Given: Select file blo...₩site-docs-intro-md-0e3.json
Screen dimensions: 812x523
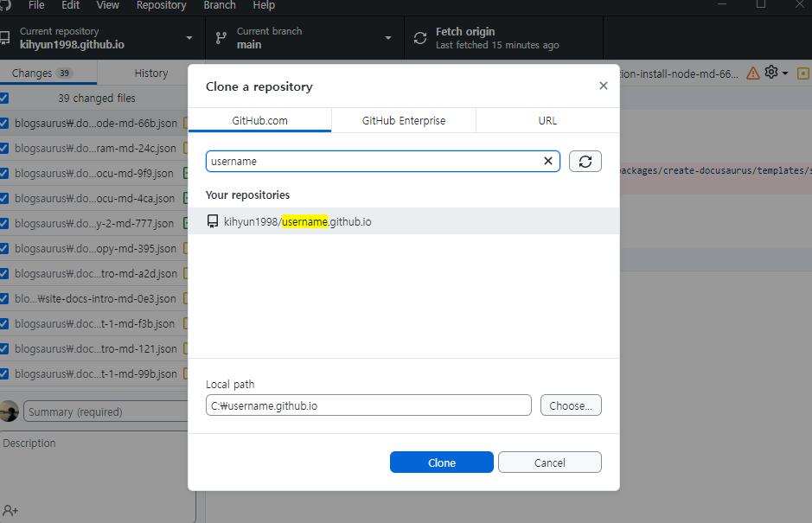Looking at the screenshot, I should (x=96, y=299).
